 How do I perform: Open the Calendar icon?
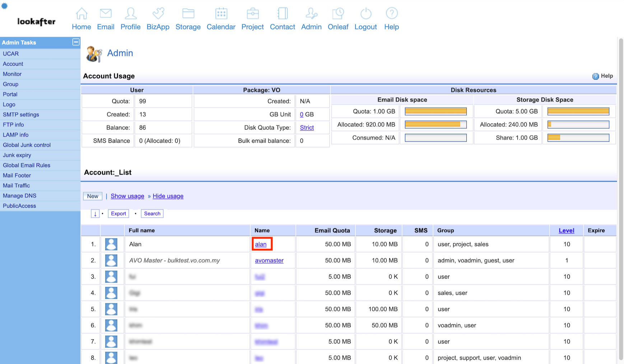pyautogui.click(x=221, y=14)
